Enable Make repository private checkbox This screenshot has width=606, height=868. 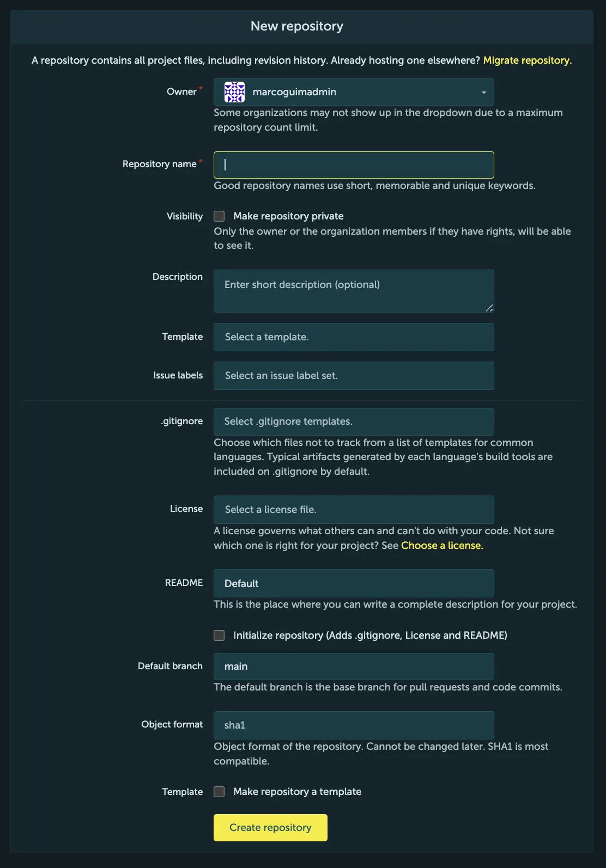[219, 216]
